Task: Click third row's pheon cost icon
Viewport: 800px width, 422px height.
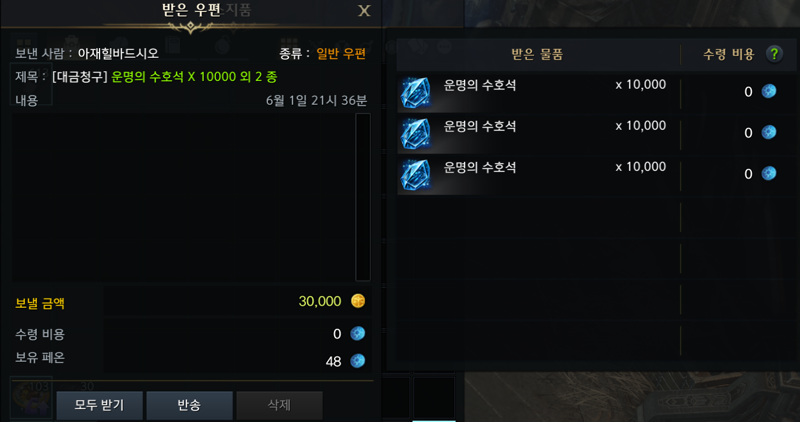Action: [x=769, y=173]
